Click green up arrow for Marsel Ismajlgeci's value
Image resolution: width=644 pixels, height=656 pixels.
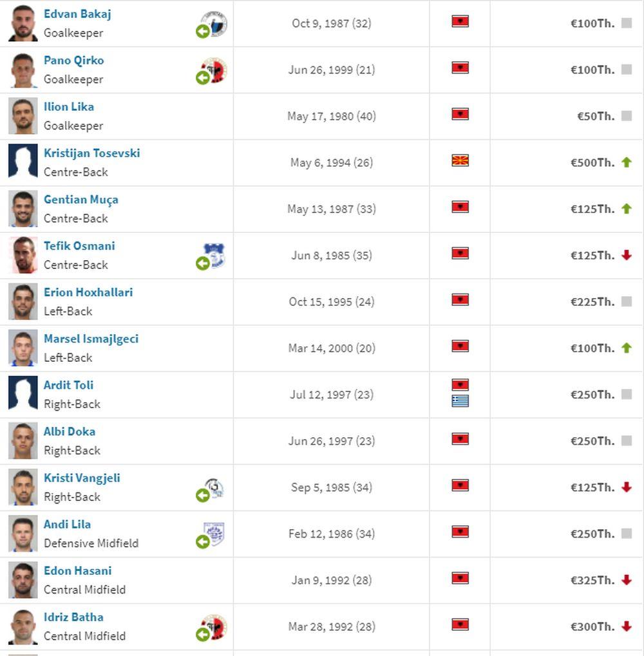(x=627, y=348)
